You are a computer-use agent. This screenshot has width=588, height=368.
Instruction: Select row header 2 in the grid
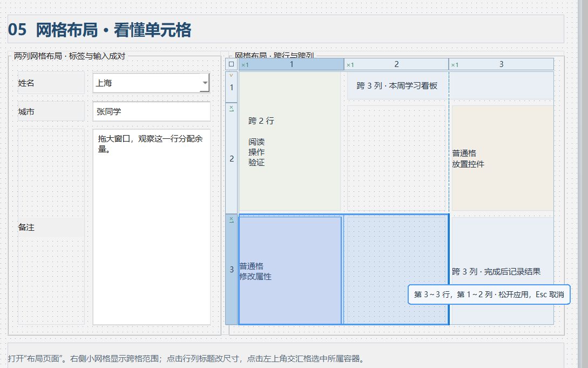[232, 159]
